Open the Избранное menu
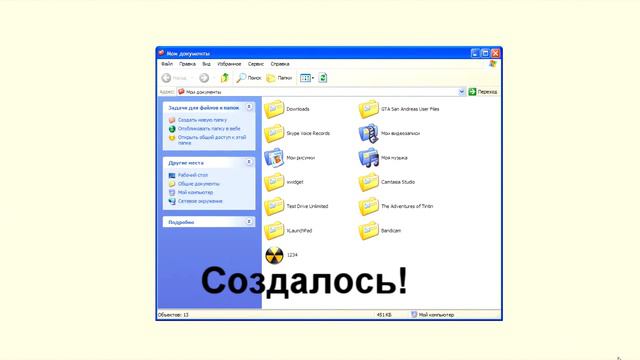640x360 pixels. 229,64
